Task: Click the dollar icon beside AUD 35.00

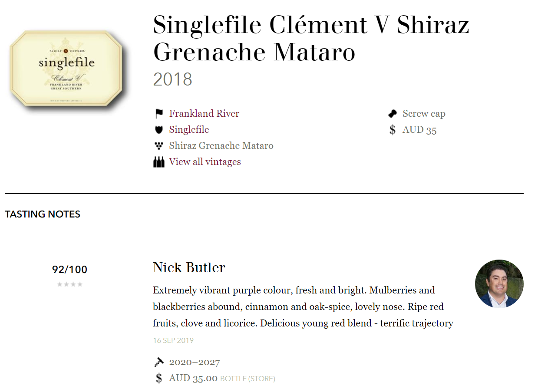Action: pos(159,378)
